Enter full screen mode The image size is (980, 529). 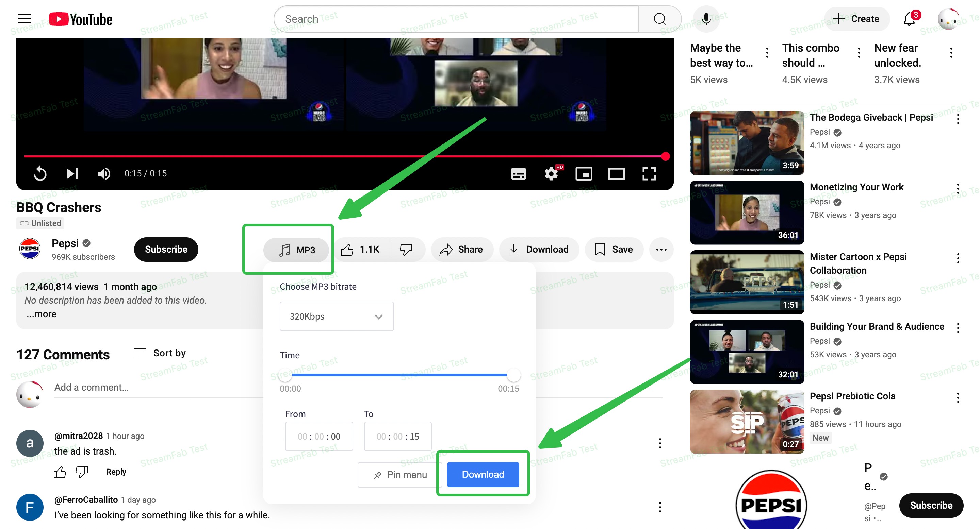click(x=649, y=174)
